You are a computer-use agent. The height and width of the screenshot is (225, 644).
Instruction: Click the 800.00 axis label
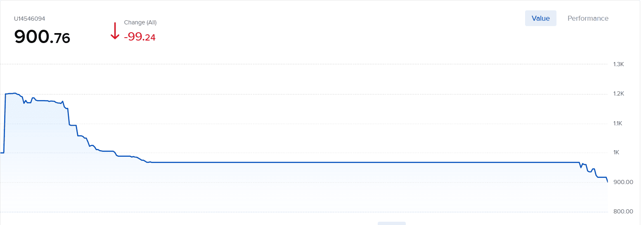click(623, 212)
